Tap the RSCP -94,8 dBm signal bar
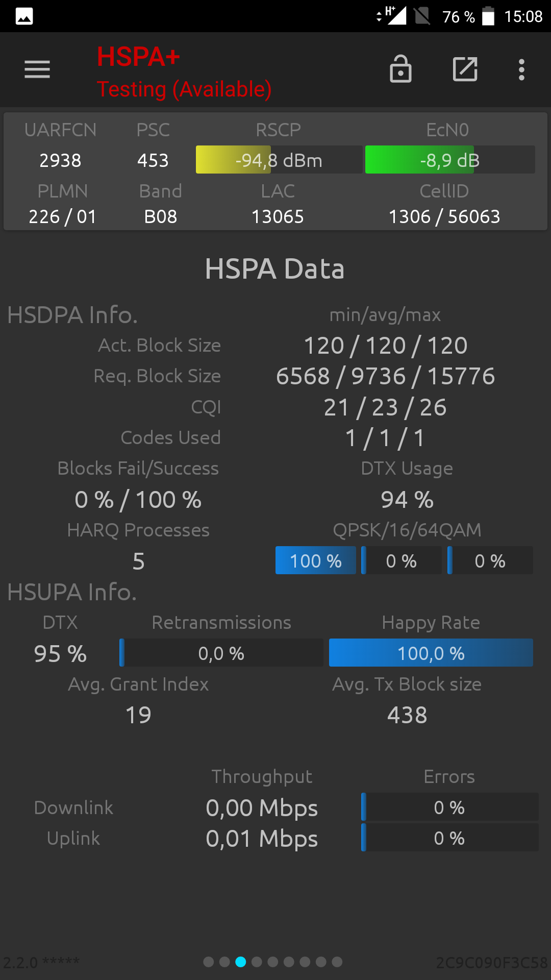The image size is (551, 980). point(279,160)
